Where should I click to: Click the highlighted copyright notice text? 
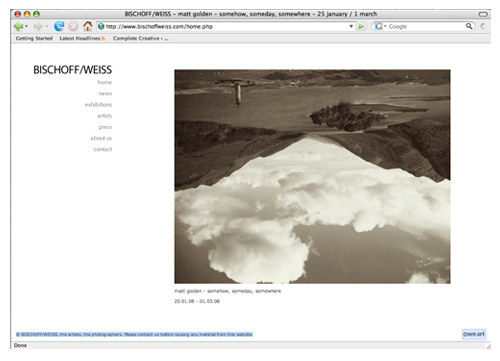[134, 334]
